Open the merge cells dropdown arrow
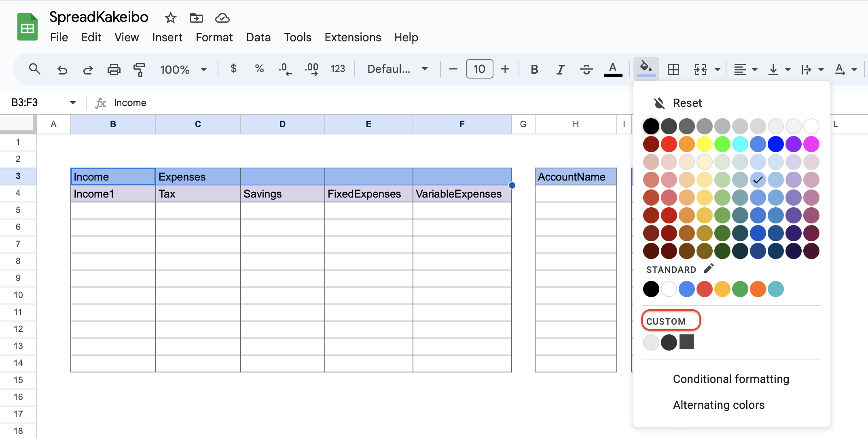 (718, 69)
